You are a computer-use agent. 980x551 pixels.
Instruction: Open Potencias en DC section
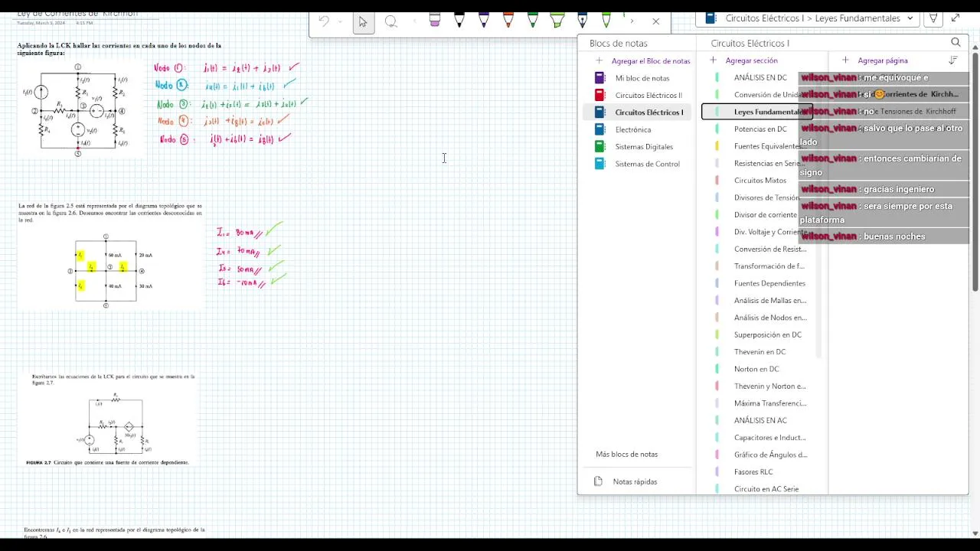click(x=760, y=129)
